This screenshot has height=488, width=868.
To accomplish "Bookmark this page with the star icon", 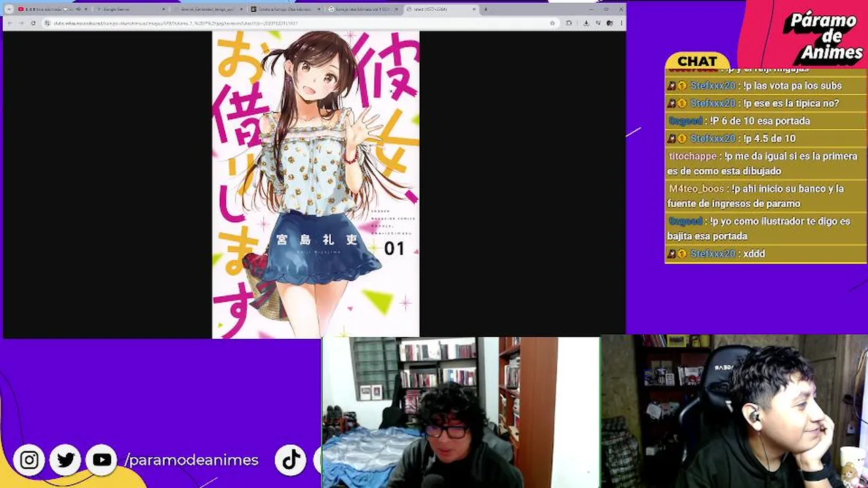I will click(552, 23).
